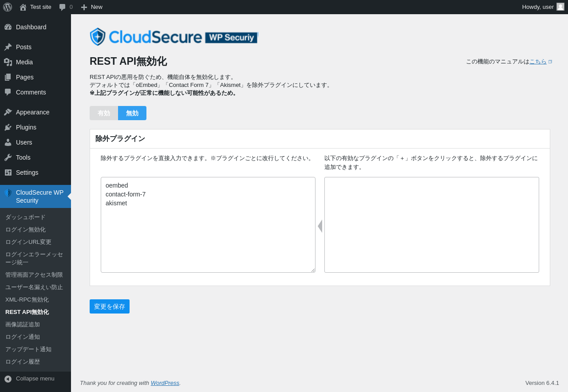568x392 pixels.
Task: Open the Media menu label
Action: 24,62
